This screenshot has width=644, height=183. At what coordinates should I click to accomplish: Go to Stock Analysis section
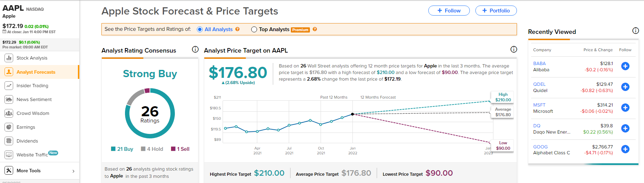(32, 58)
